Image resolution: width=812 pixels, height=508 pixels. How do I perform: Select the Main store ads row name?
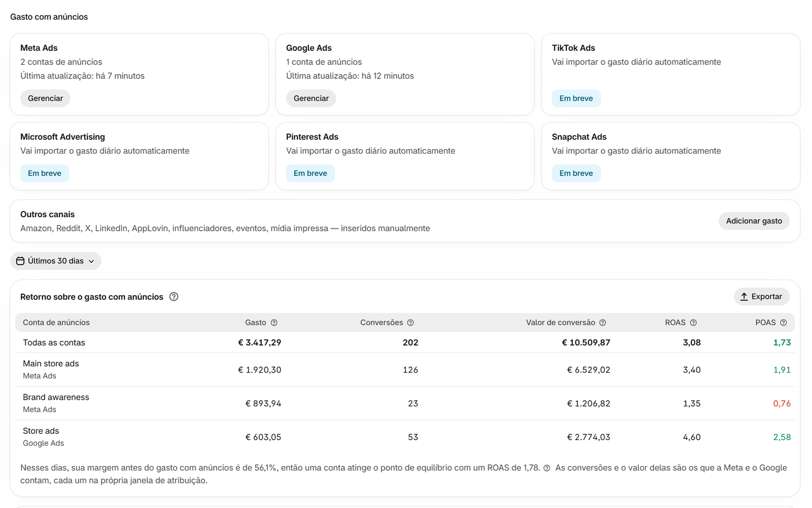[x=51, y=363]
